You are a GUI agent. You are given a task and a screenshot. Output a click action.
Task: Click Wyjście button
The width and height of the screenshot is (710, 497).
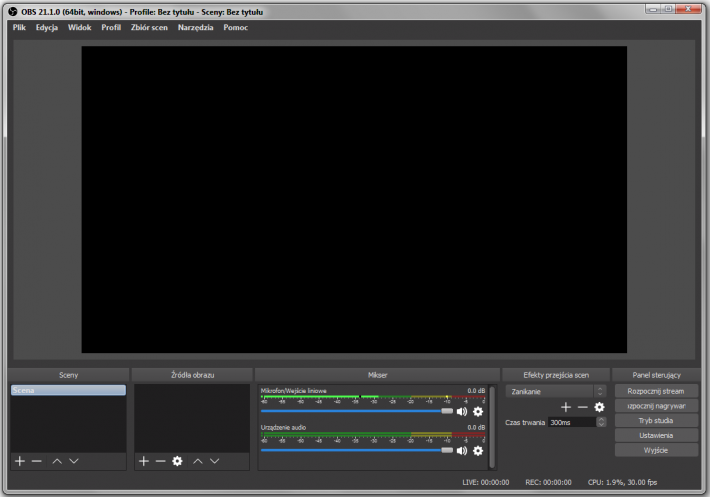656,450
